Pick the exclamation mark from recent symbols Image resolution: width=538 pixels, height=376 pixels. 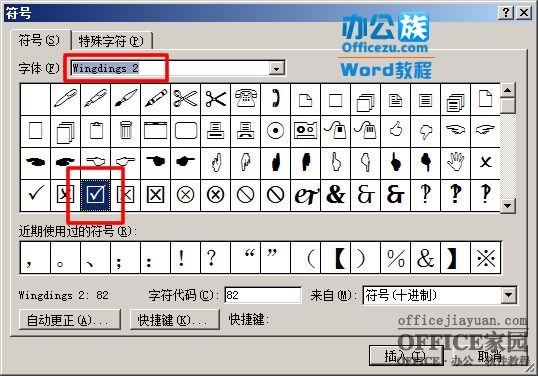tap(186, 258)
